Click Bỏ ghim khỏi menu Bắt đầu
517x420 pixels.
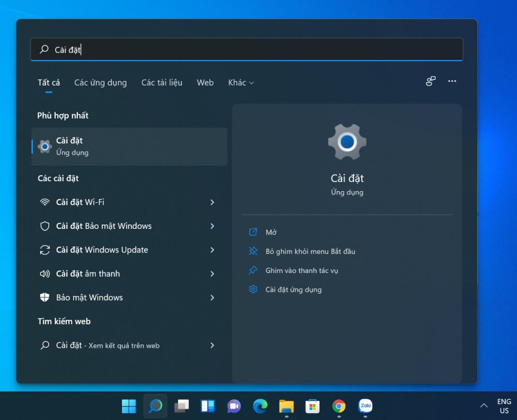[x=310, y=251]
